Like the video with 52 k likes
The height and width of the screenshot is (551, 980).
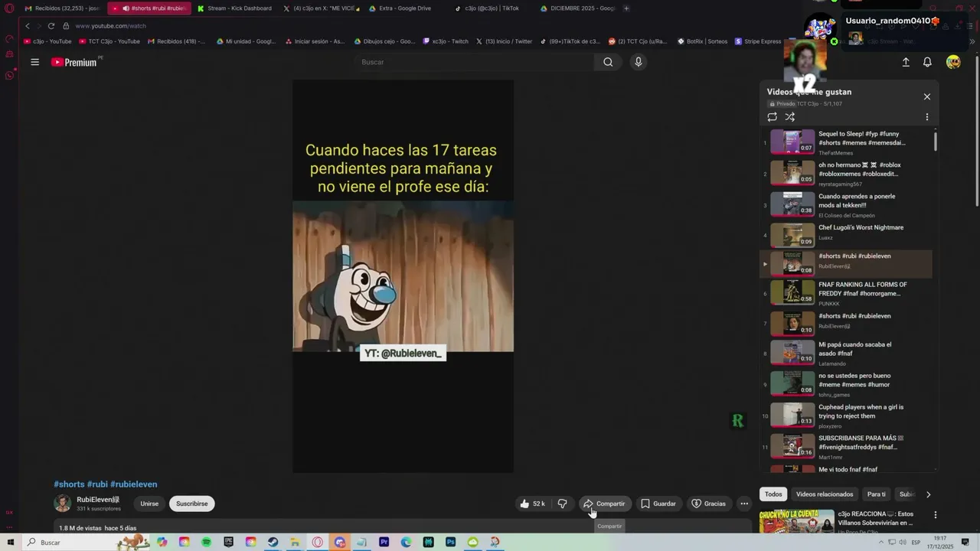point(533,504)
